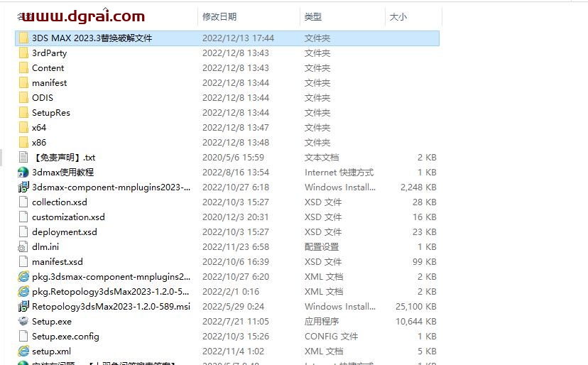Click the 3rdParty folder icon

23,53
